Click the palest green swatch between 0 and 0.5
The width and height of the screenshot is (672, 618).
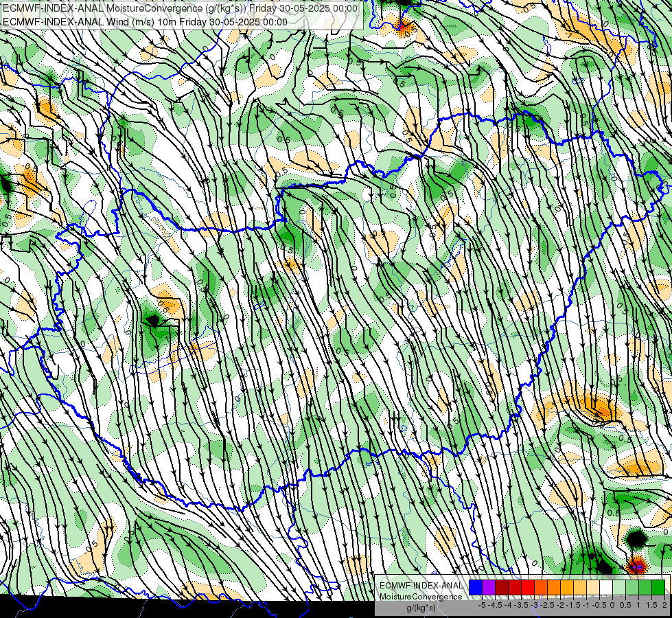[x=619, y=587]
